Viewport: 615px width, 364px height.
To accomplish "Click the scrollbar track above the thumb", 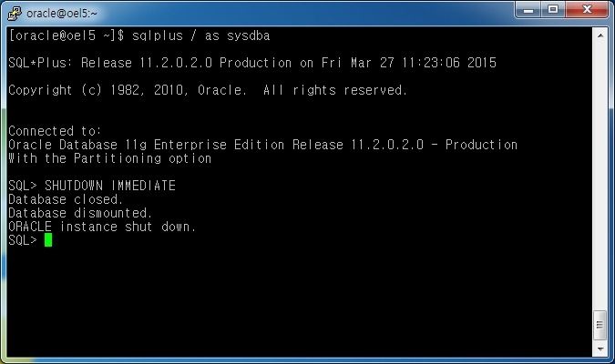I will pyautogui.click(x=600, y=177).
